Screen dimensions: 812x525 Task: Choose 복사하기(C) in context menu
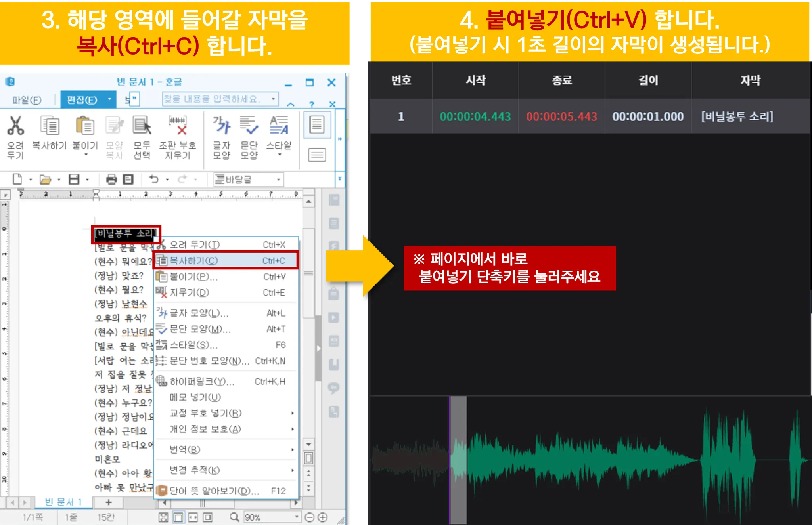226,261
